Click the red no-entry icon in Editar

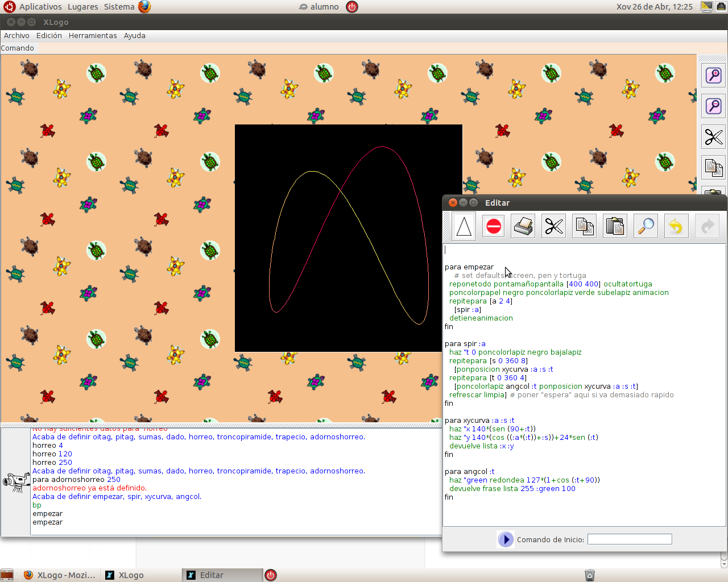point(494,227)
